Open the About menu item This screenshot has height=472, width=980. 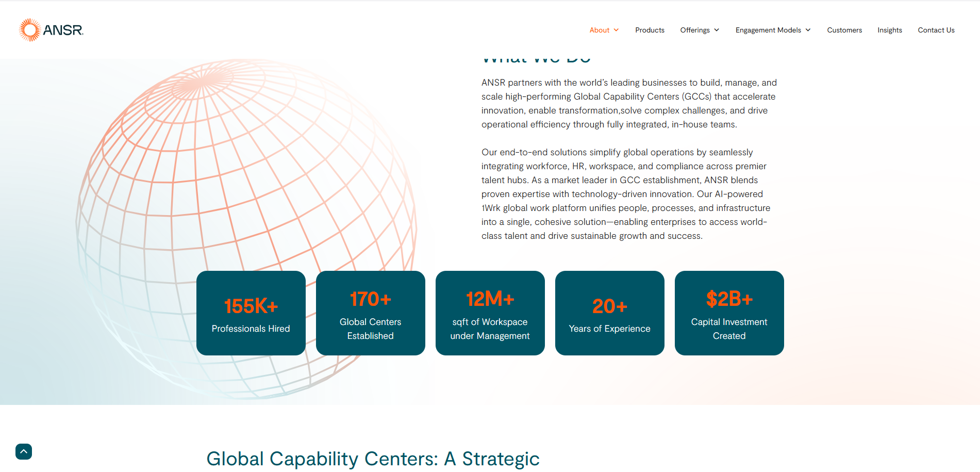(599, 30)
